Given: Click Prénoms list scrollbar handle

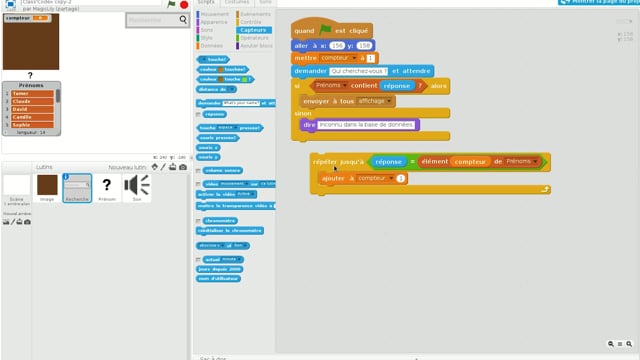Looking at the screenshot, I should pos(58,96).
